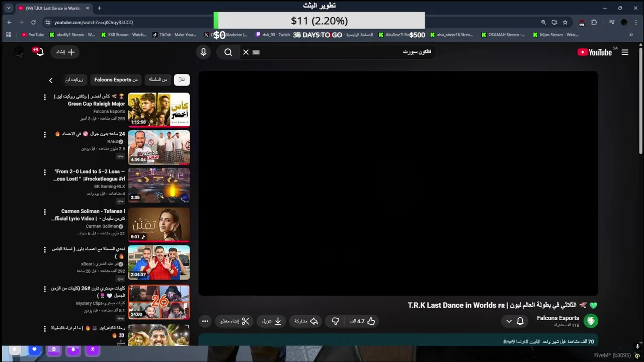
Task: Open the 'dsh_90 - Twitch' bookmark
Action: [x=273, y=35]
